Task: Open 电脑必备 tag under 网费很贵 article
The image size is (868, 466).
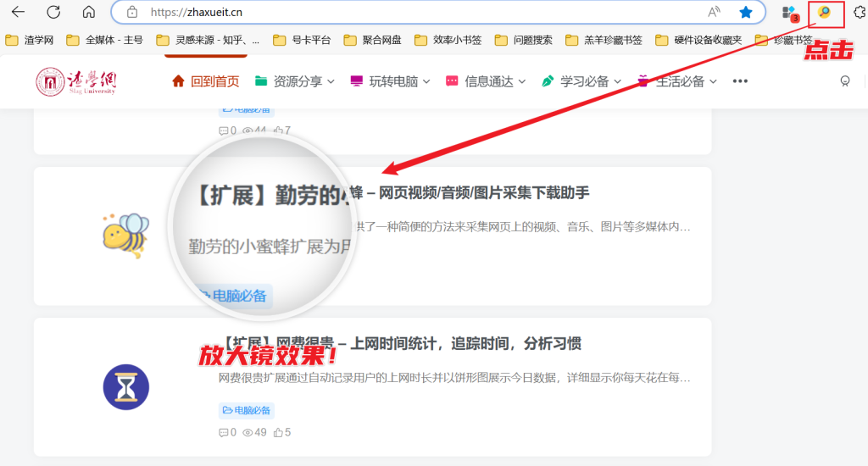Action: pos(247,410)
